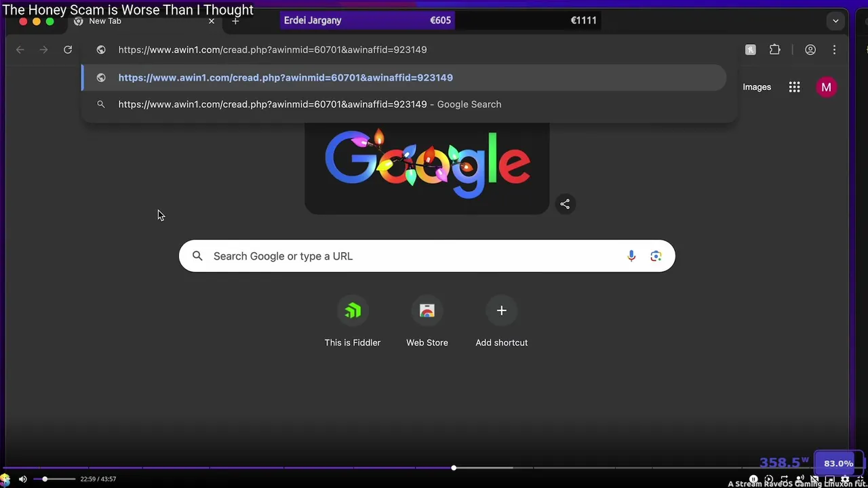Open the Web Store shortcut
This screenshot has width=868, height=488.
tap(427, 323)
